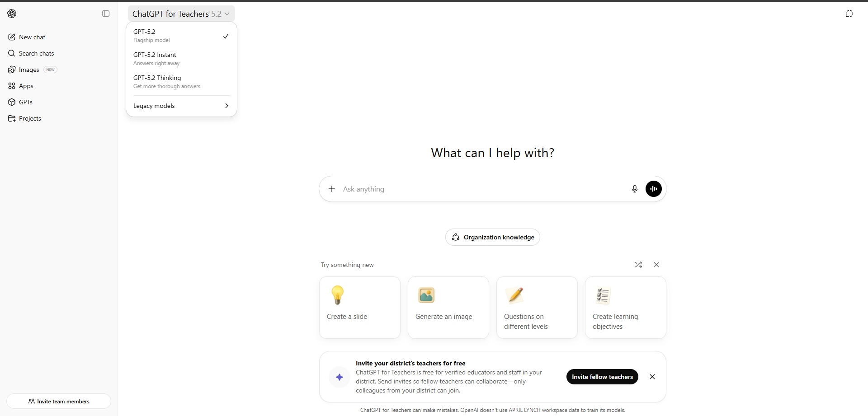Image resolution: width=868 pixels, height=416 pixels.
Task: Open the Images section
Action: click(x=29, y=70)
